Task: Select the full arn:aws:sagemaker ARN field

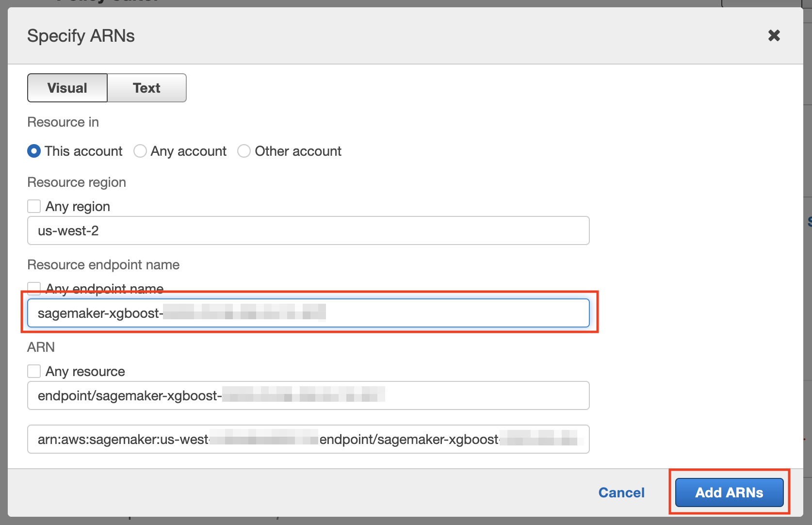Action: click(308, 439)
